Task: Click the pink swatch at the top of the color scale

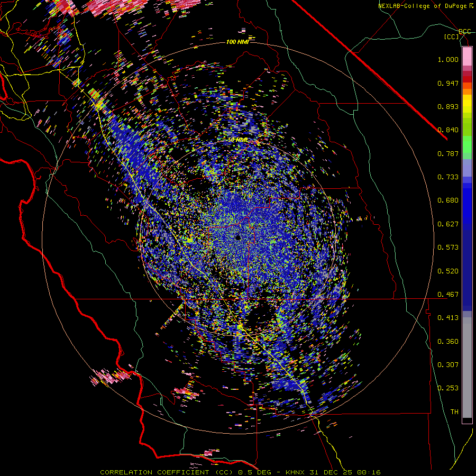Action: click(x=467, y=57)
